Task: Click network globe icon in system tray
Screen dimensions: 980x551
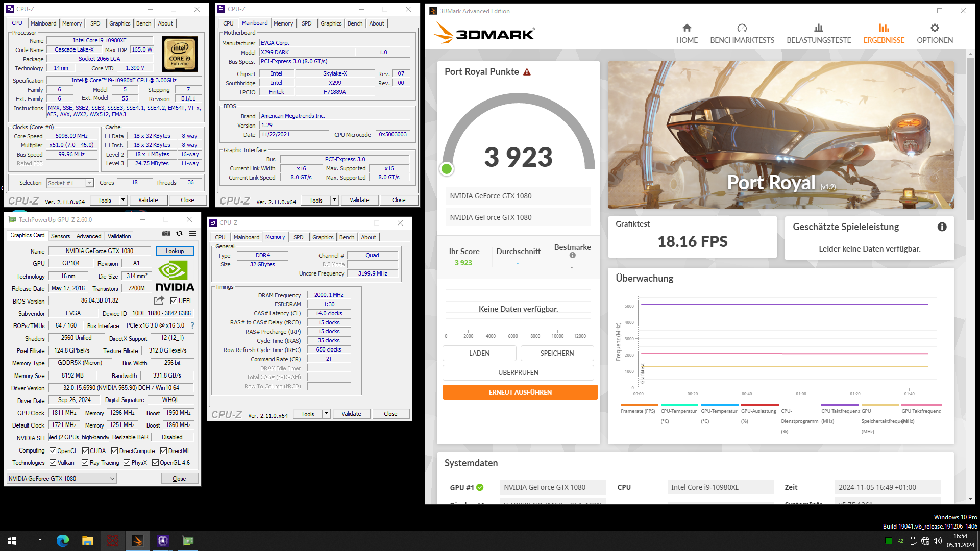Action: (925, 541)
